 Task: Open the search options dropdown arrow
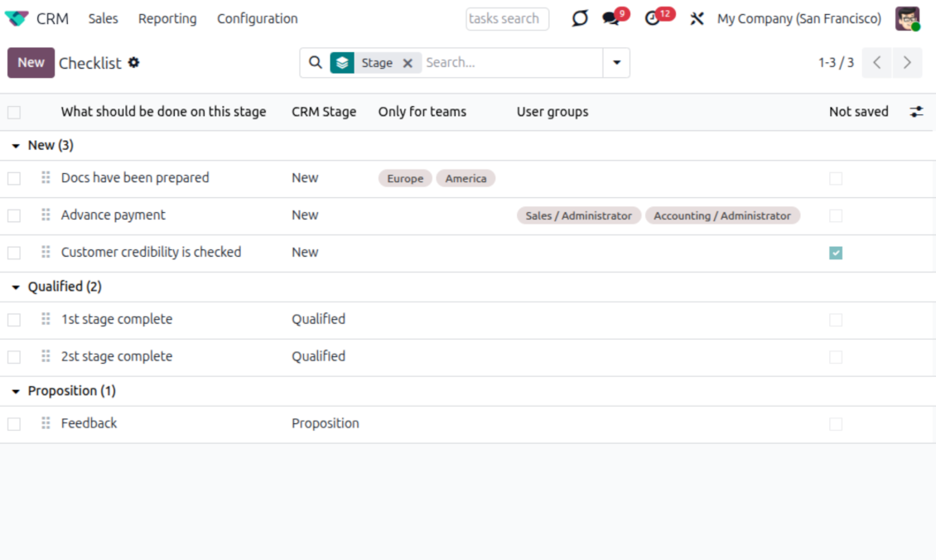[616, 63]
